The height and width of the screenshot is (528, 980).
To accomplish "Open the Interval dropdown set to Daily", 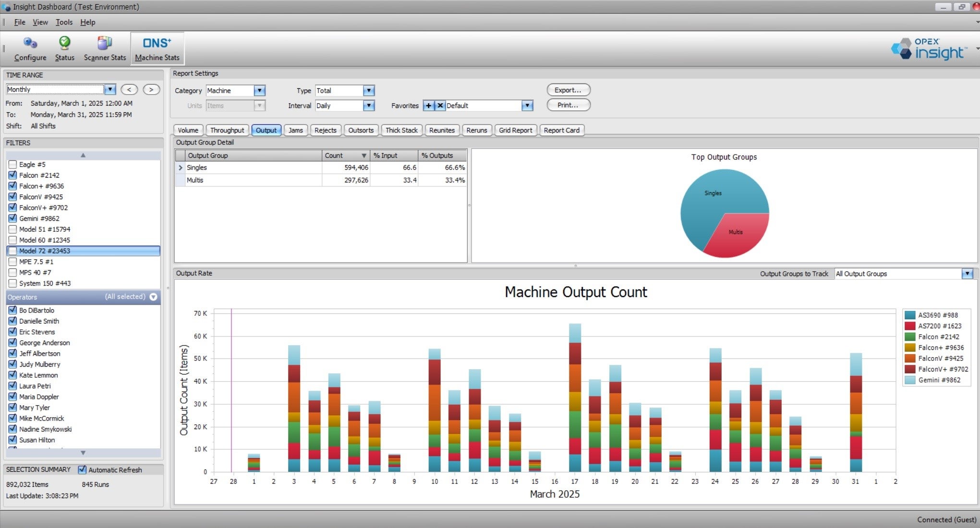I will (x=369, y=105).
